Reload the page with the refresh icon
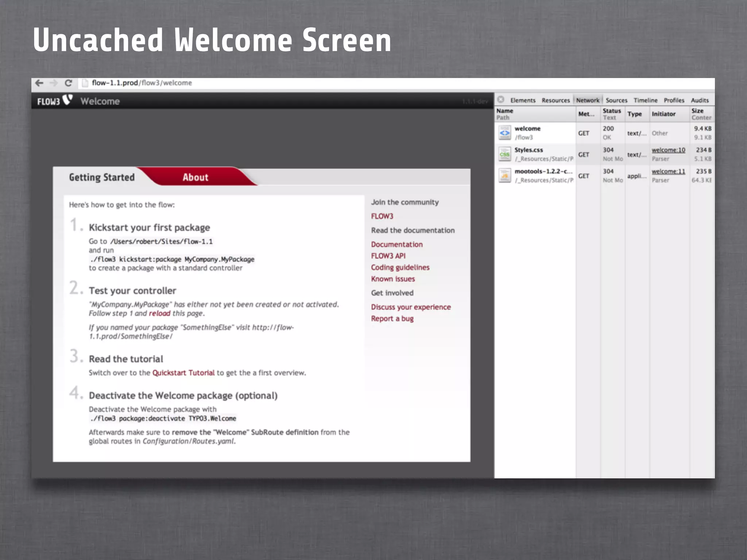 coord(68,83)
